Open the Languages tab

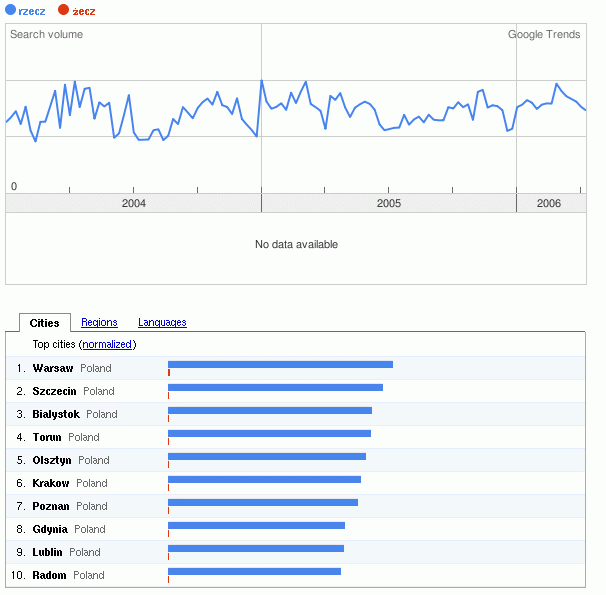click(x=162, y=322)
